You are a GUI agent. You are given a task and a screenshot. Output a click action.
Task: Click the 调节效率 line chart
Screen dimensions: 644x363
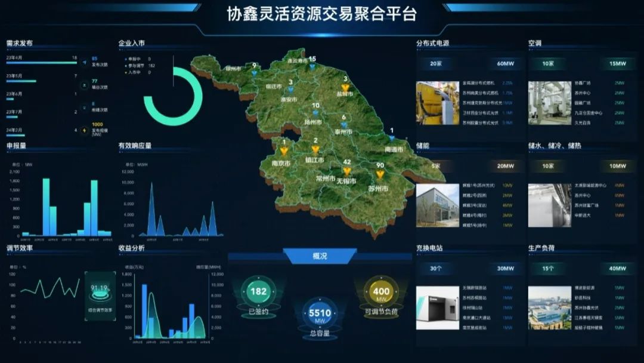click(49, 287)
